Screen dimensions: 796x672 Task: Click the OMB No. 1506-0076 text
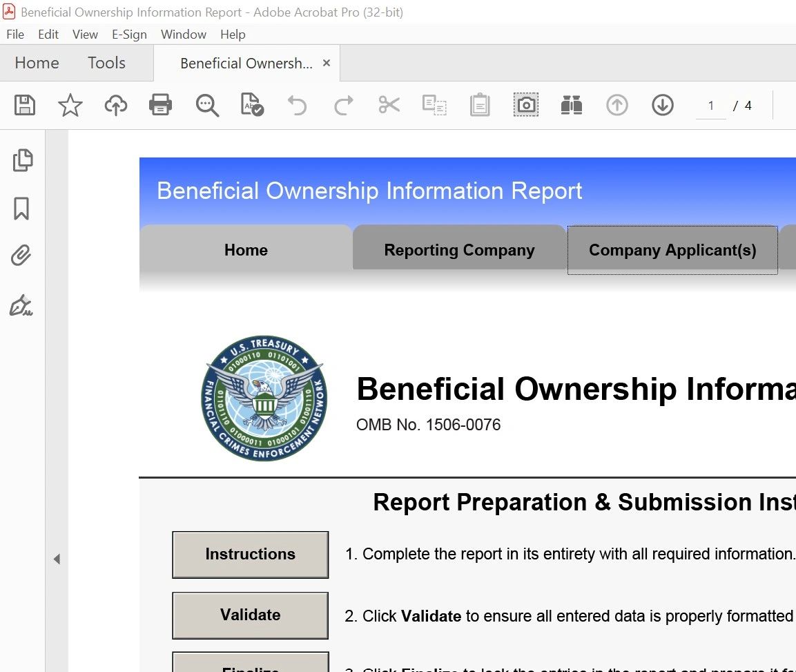point(429,425)
